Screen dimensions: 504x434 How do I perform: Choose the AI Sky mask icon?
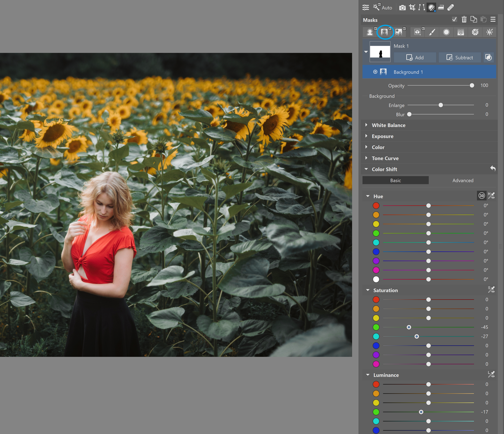(x=399, y=32)
